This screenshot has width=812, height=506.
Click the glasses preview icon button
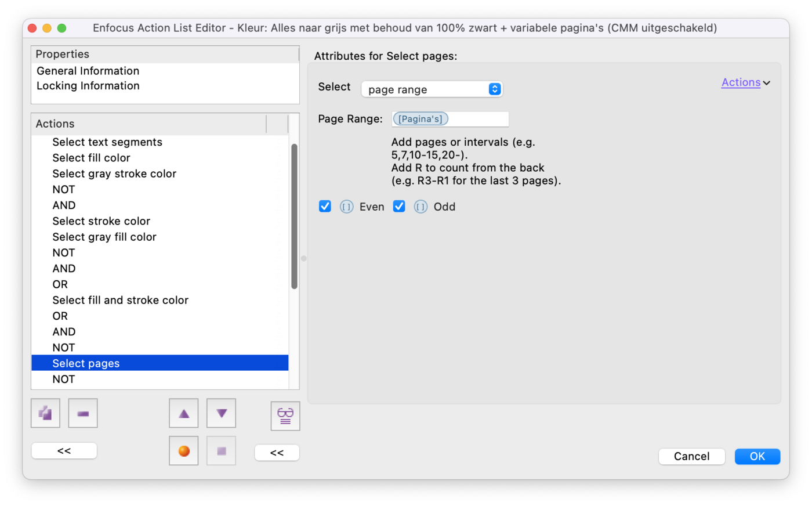point(285,416)
